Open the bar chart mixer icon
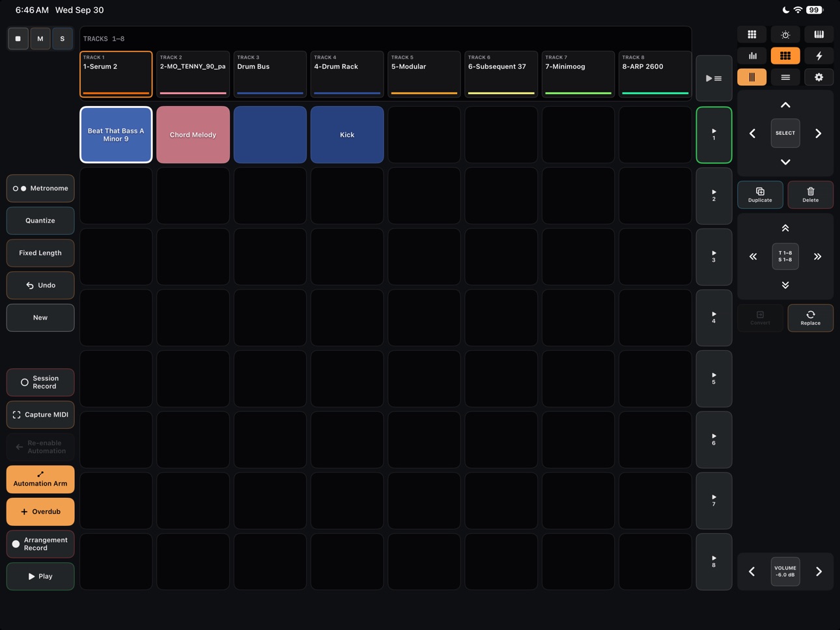Viewport: 840px width, 630px height. (x=752, y=56)
